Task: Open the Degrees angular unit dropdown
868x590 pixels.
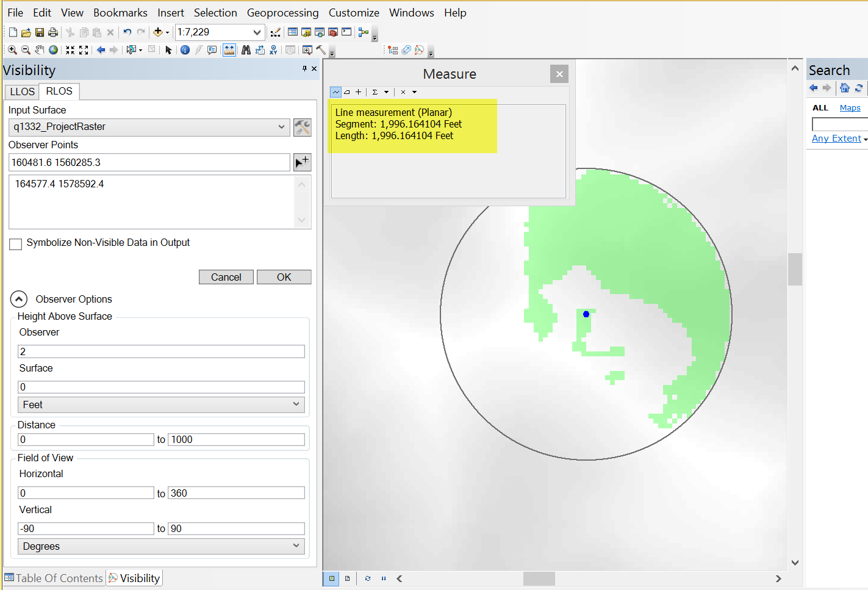Action: (x=161, y=546)
